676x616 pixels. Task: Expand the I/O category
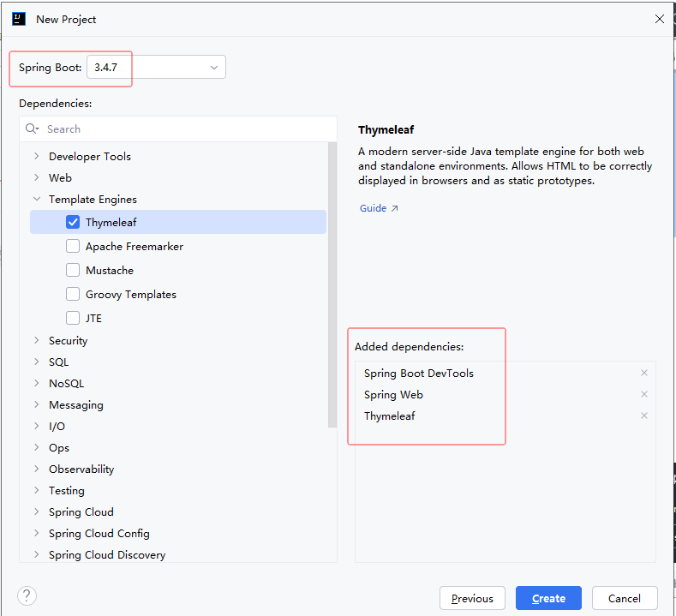coord(37,426)
